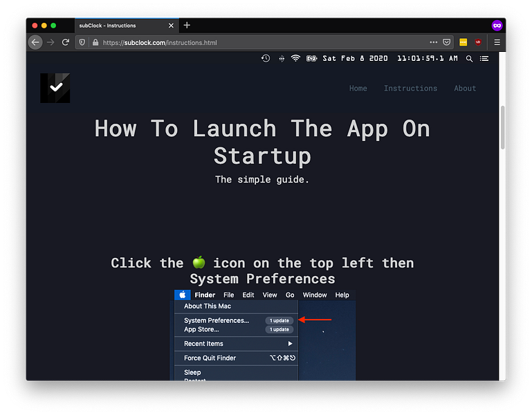Open the Firefox hamburger menu
This screenshot has width=532, height=415.
497,42
